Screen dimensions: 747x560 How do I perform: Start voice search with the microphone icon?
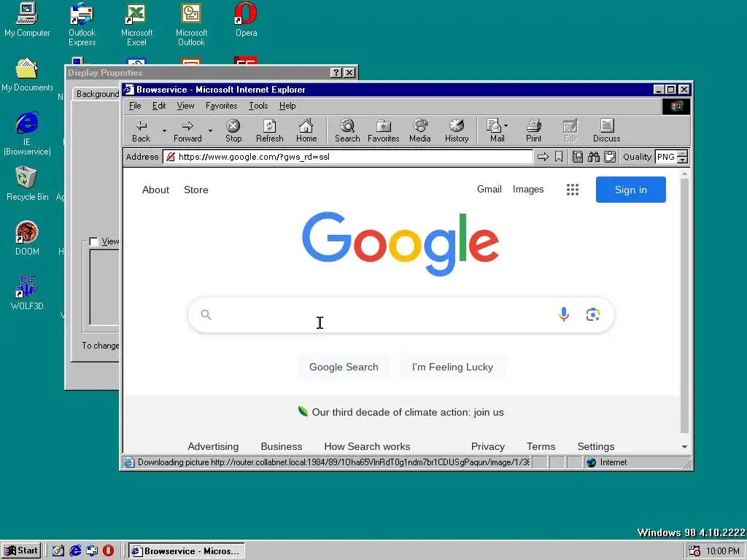point(564,314)
